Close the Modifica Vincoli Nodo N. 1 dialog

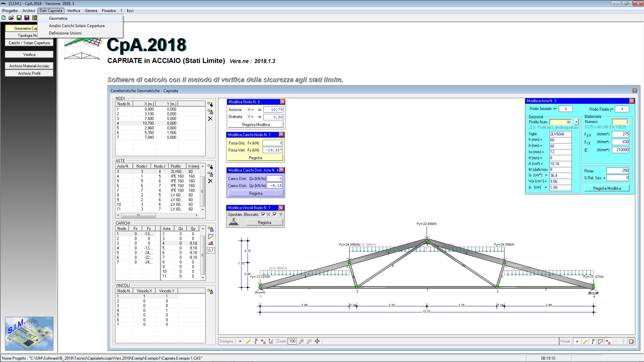[x=281, y=208]
